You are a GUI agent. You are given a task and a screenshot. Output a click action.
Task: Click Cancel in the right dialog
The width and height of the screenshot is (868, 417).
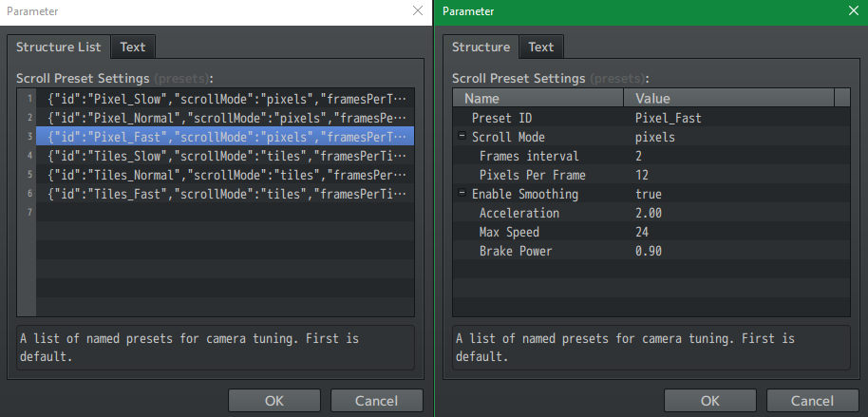point(812,400)
